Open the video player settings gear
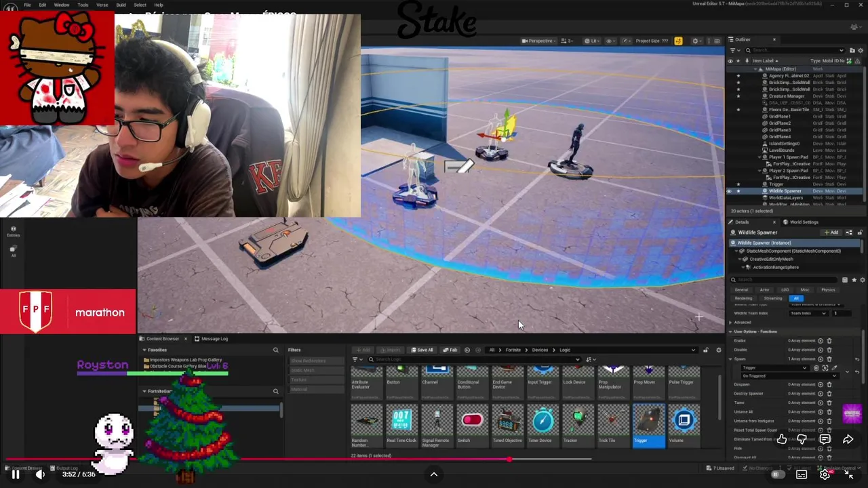Image resolution: width=868 pixels, height=488 pixels. tap(825, 474)
